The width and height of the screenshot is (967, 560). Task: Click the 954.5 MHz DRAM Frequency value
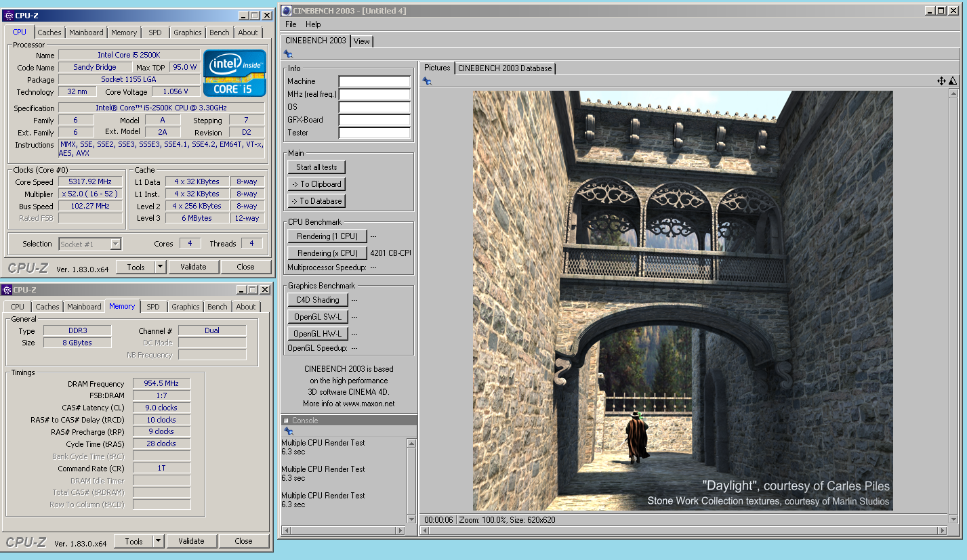tap(161, 383)
